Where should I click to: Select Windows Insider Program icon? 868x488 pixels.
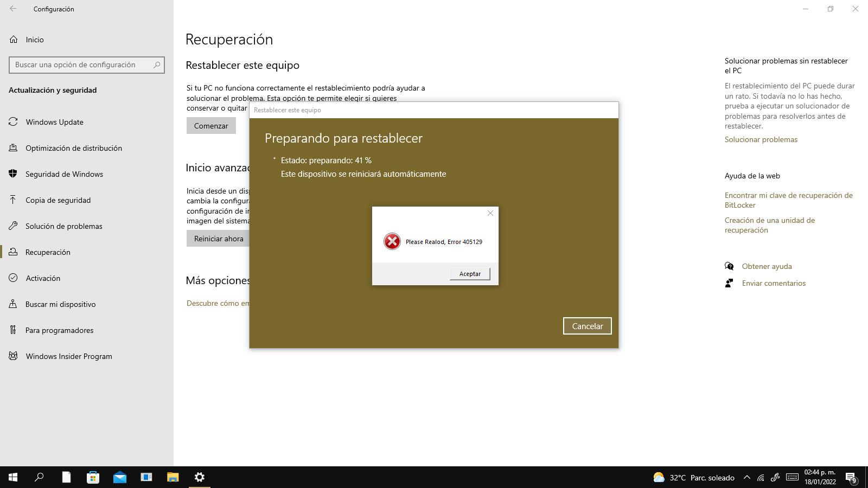pos(13,356)
